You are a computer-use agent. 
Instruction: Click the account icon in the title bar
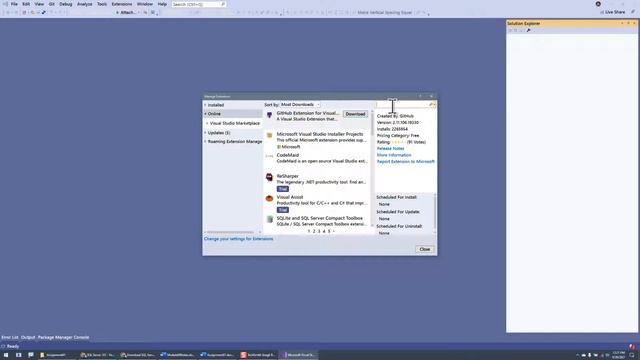pos(598,4)
